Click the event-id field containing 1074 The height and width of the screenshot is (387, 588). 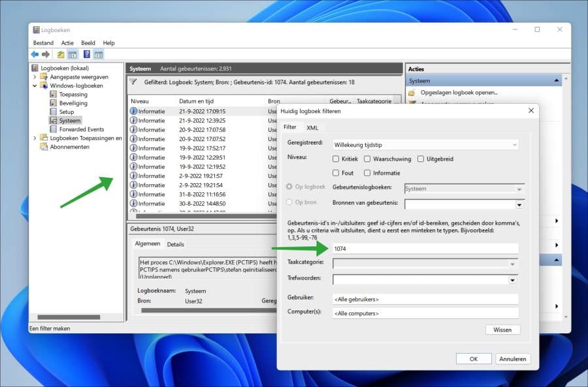pyautogui.click(x=425, y=248)
